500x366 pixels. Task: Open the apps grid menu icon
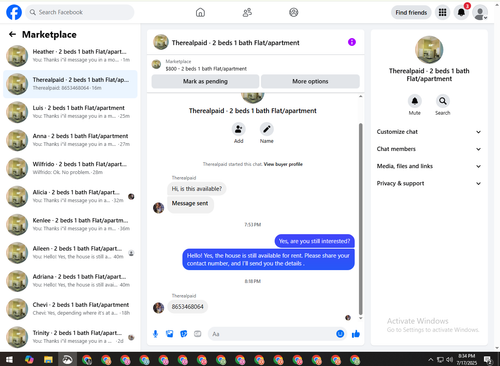pyautogui.click(x=442, y=13)
